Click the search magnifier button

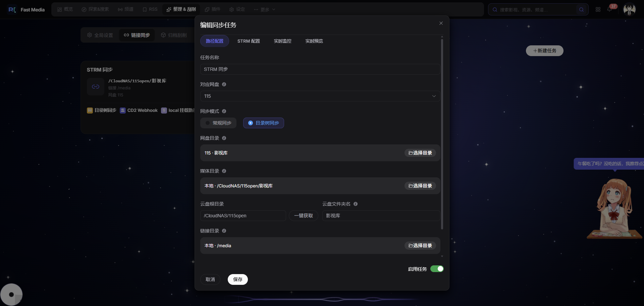coord(581,9)
